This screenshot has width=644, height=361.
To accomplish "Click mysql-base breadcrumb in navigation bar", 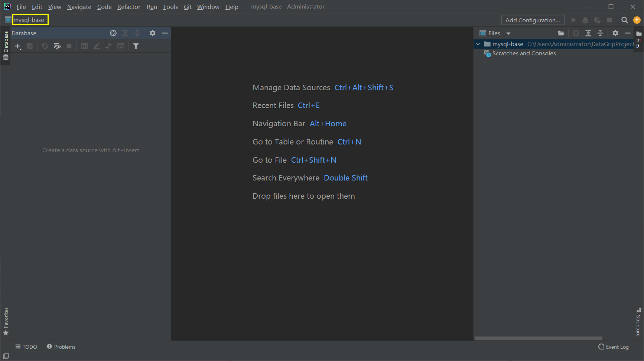I will click(x=29, y=20).
